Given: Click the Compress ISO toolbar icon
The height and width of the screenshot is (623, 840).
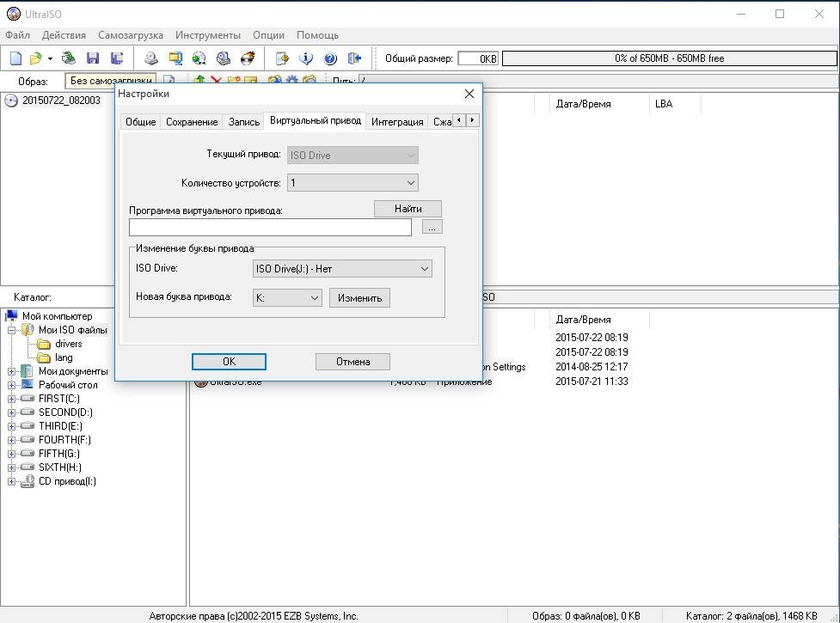Looking at the screenshot, I should (175, 58).
